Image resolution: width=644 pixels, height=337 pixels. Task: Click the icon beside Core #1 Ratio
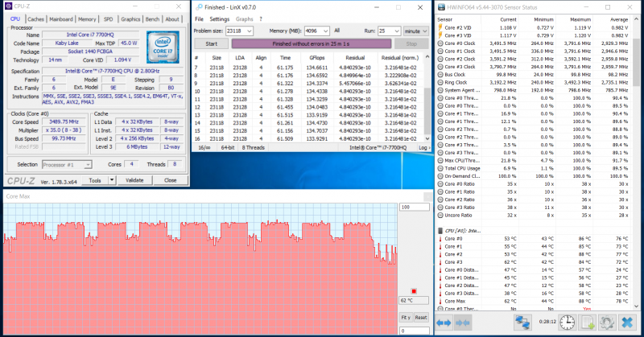point(440,191)
